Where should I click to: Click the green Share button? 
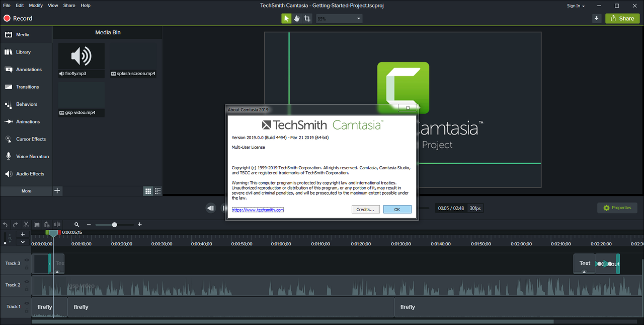click(622, 19)
